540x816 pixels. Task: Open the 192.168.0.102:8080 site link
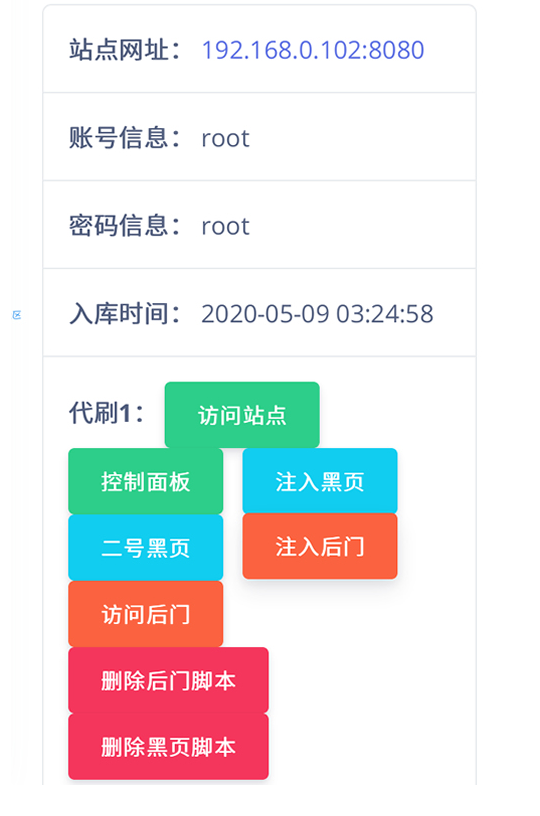click(313, 50)
